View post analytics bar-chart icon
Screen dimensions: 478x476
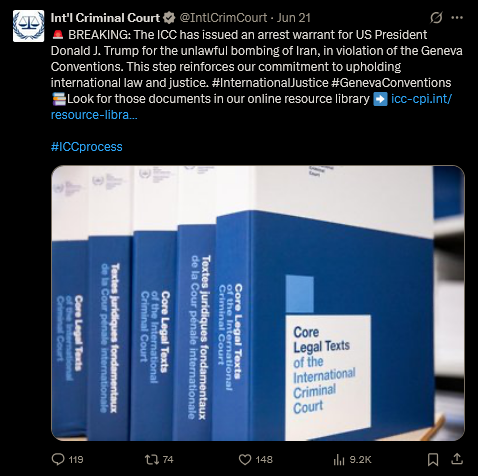[339, 460]
